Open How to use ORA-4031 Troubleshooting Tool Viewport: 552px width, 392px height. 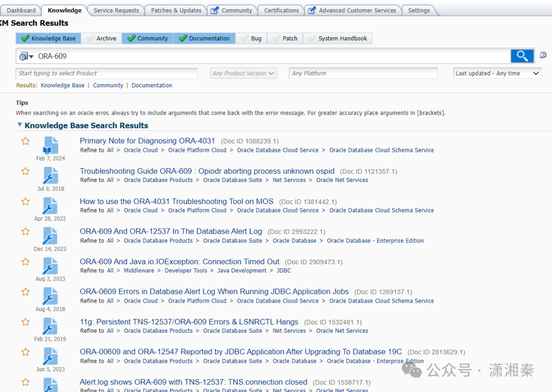(x=176, y=201)
